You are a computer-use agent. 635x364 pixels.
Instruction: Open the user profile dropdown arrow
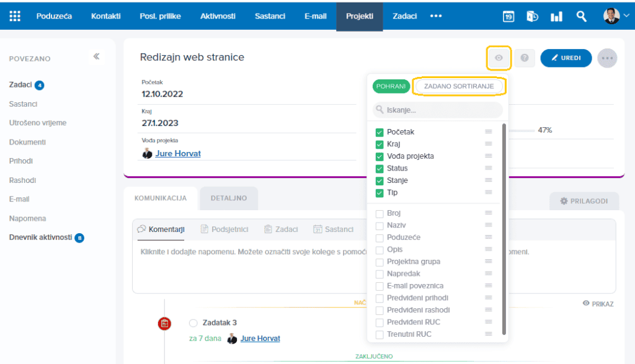[626, 16]
